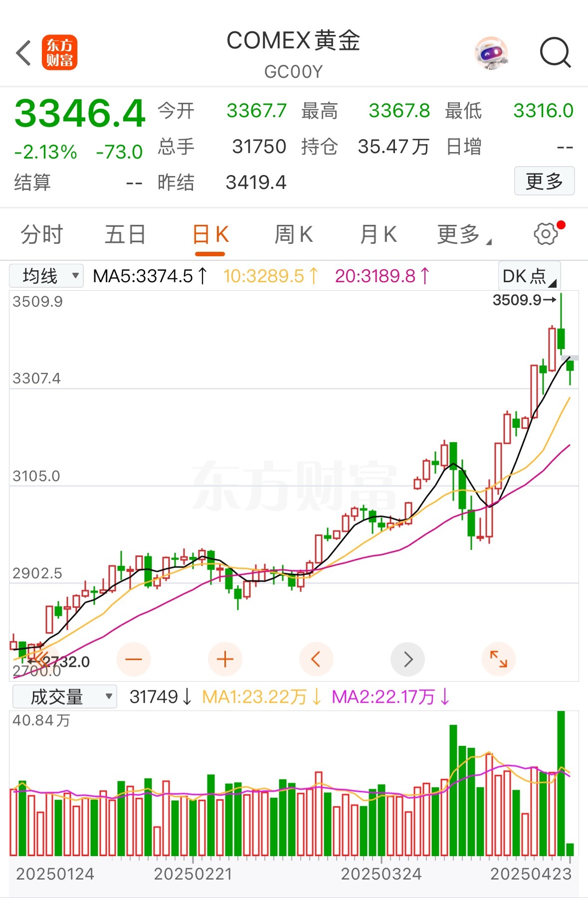Expand the 均线 indicator dropdown
This screenshot has height=898, width=588.
46,276
